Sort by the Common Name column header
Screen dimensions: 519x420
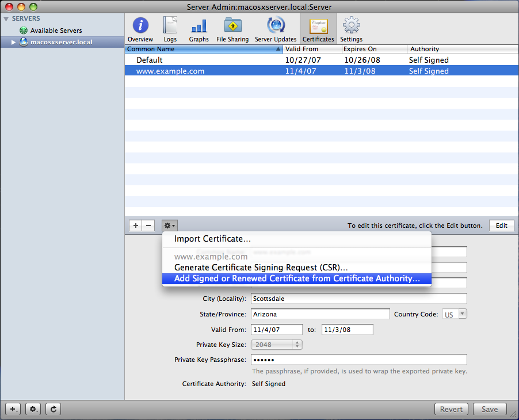(x=204, y=49)
